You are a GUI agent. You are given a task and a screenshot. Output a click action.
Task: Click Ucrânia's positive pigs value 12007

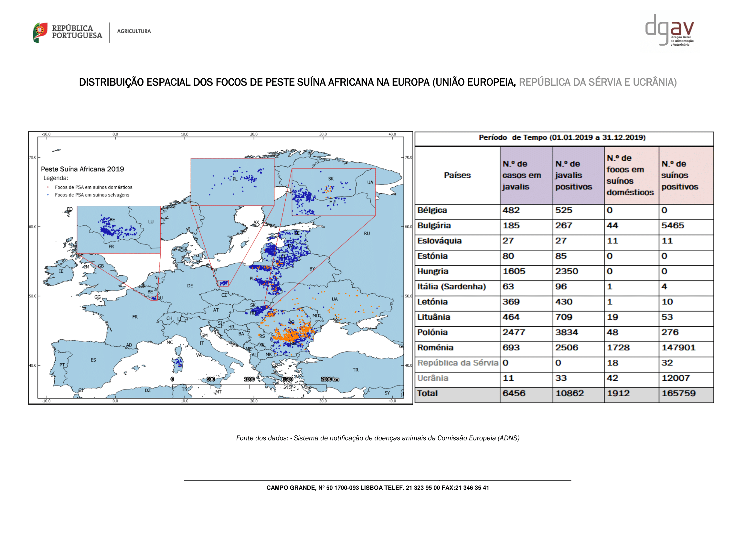[676, 378]
